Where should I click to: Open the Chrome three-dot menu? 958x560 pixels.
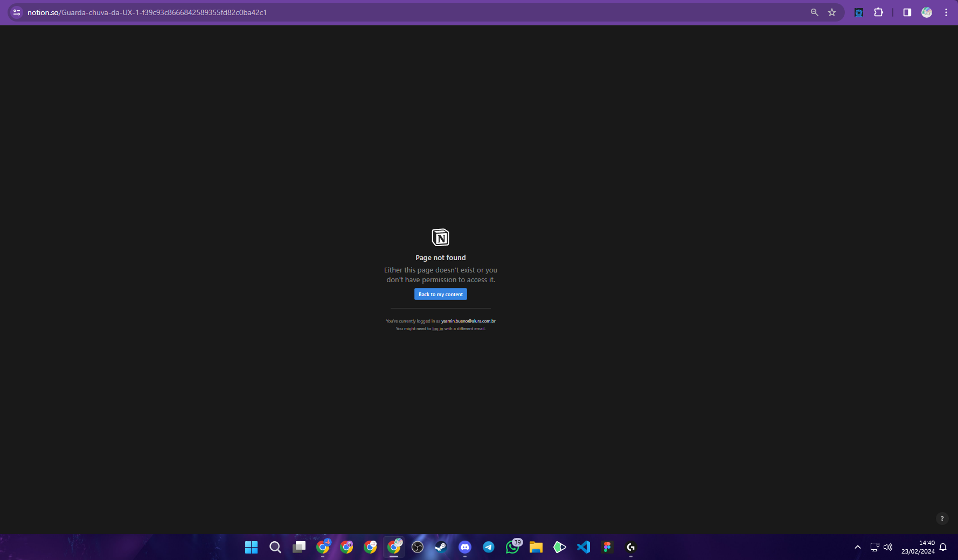(x=946, y=12)
